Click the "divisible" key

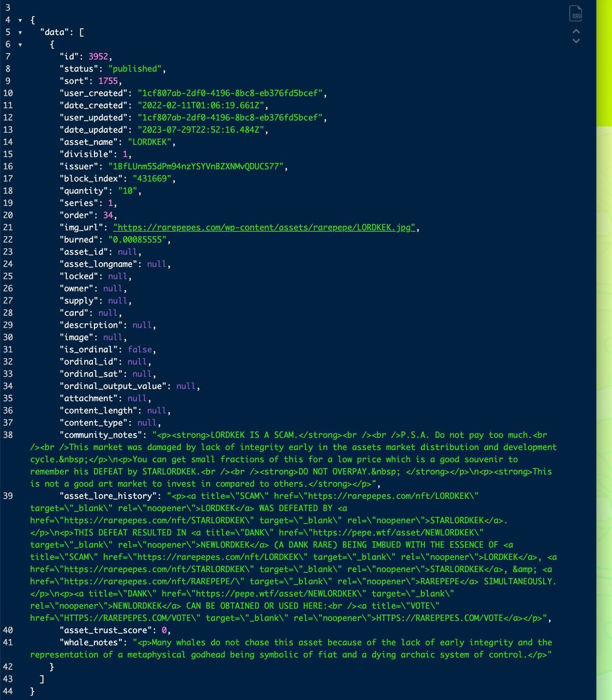pyautogui.click(x=89, y=154)
